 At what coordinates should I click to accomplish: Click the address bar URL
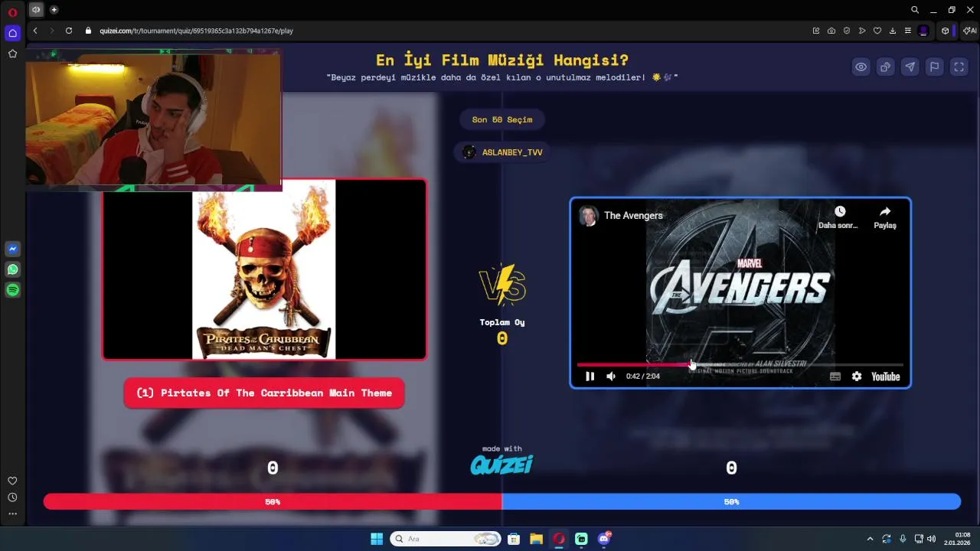pyautogui.click(x=197, y=31)
